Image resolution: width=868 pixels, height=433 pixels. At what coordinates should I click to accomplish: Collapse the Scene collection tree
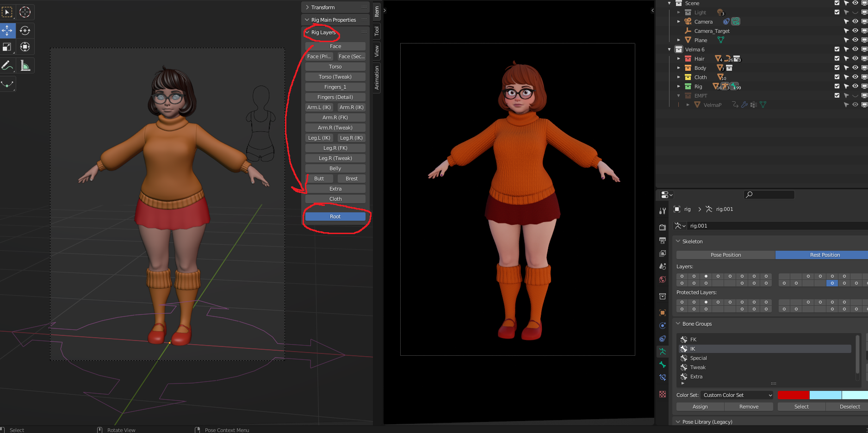[669, 3]
